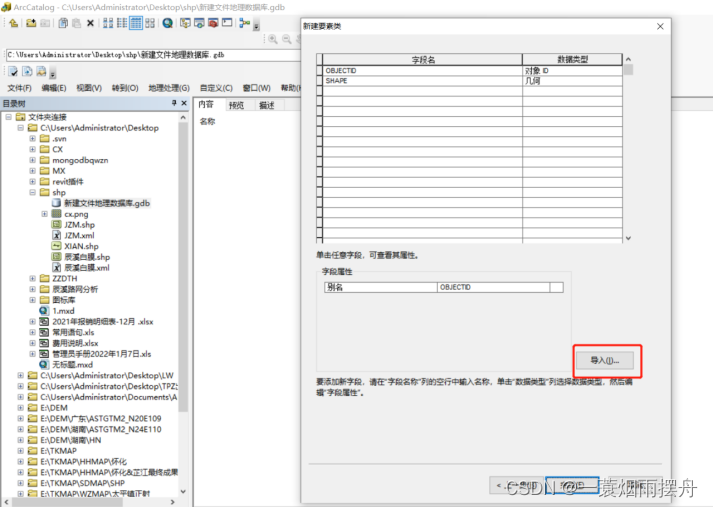Open the 窗口(W) menu

coord(256,88)
